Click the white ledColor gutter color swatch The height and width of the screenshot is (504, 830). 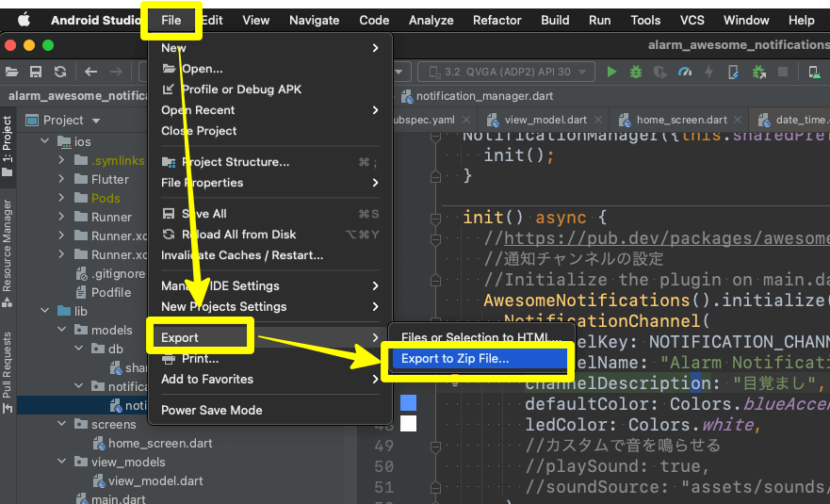point(408,424)
